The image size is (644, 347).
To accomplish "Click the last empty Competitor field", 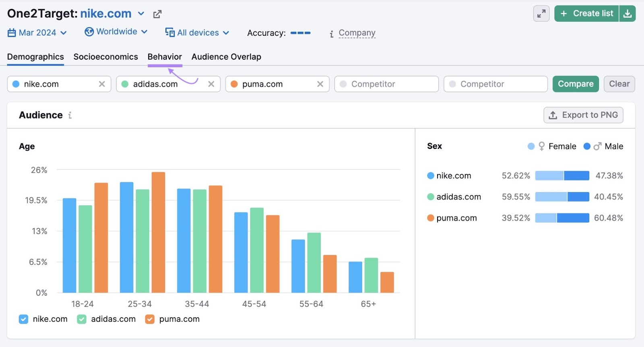I will click(x=495, y=84).
